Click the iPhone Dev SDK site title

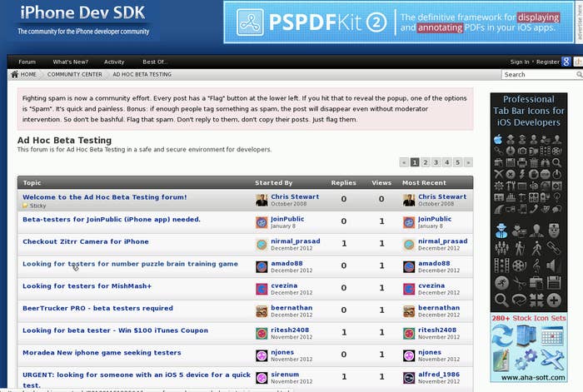pyautogui.click(x=82, y=12)
